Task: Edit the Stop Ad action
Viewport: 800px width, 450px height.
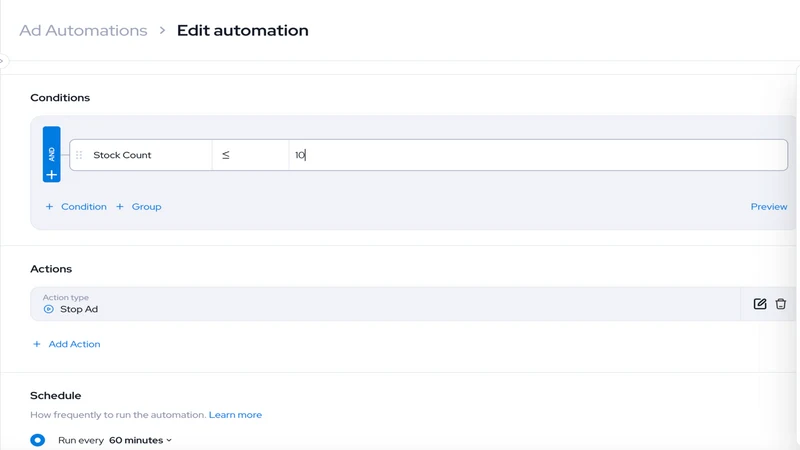Action: 760,304
